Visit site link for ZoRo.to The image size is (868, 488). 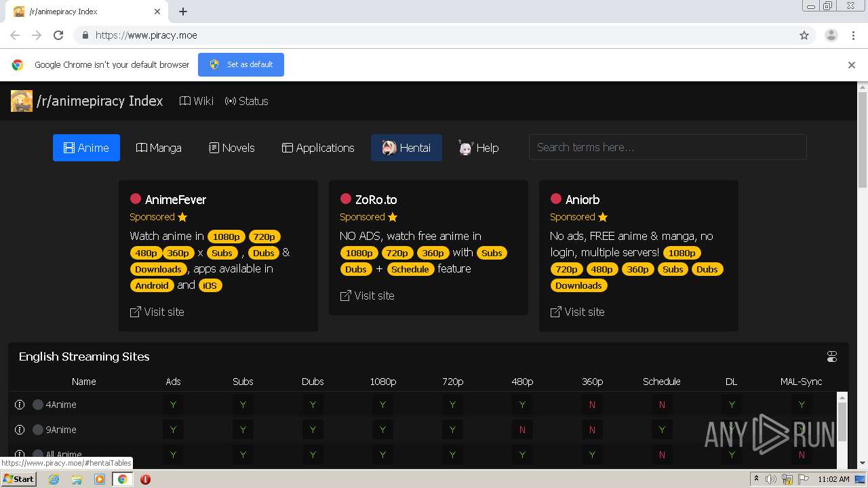(x=367, y=296)
